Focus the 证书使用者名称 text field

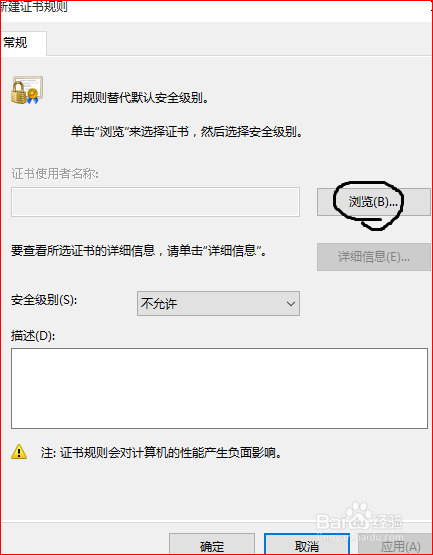[155, 202]
